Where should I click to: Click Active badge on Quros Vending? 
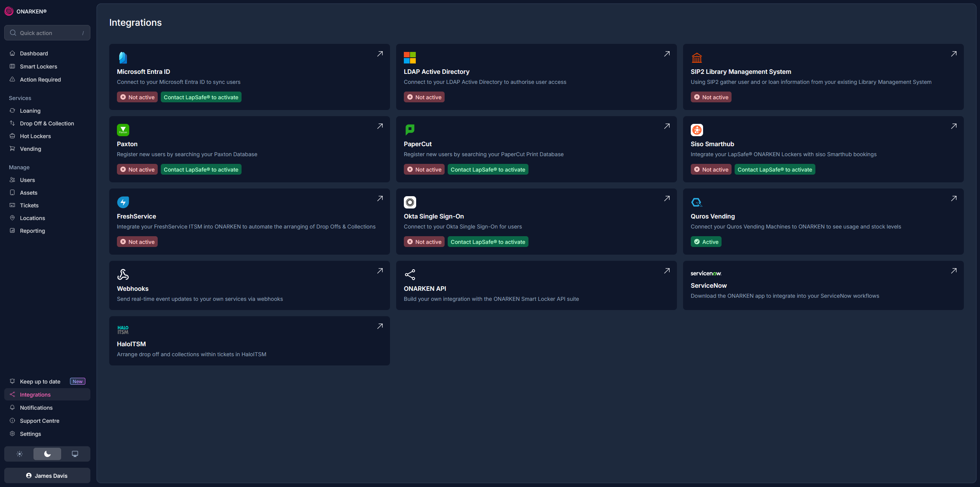706,242
